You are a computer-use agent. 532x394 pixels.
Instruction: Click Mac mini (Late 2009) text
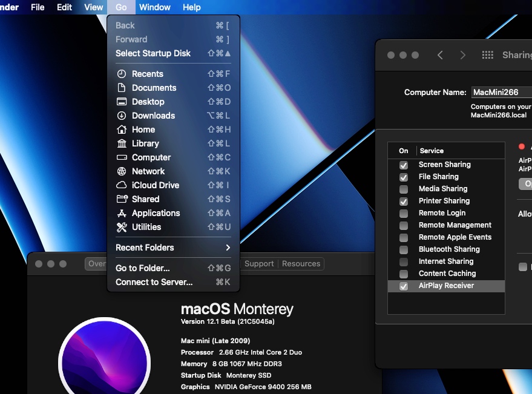[x=215, y=341]
